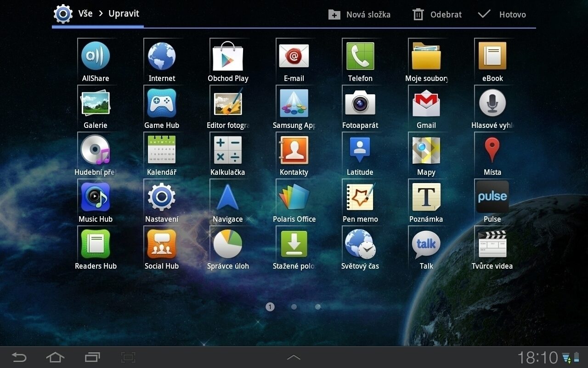Viewport: 588px width, 368px height.
Task: Open the Hudební přehrávač icon
Action: (x=96, y=150)
